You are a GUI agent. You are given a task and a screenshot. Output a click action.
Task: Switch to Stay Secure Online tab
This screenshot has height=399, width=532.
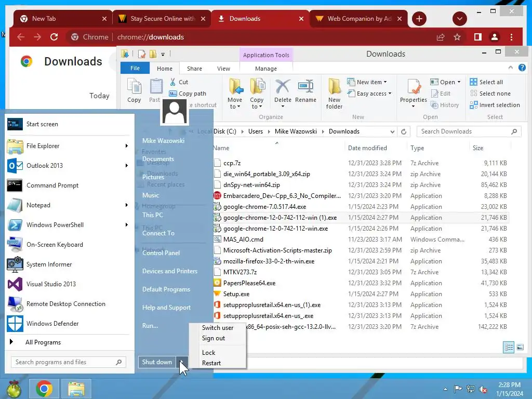pyautogui.click(x=162, y=19)
